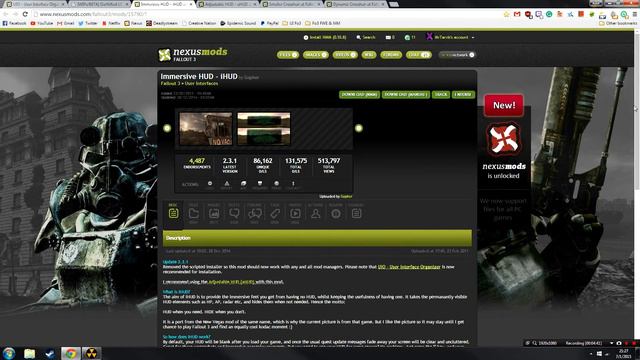
Task: Open the Videos tab play icon
Action: [295, 213]
